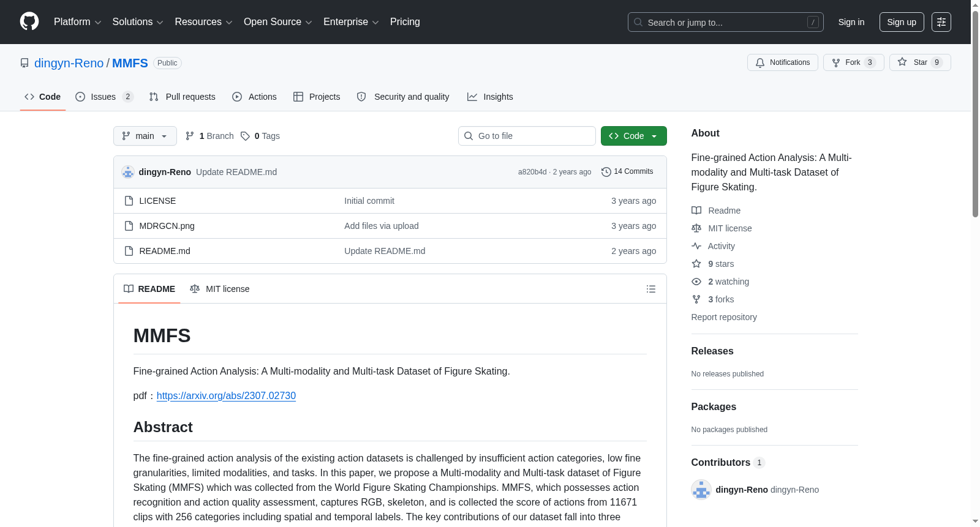The width and height of the screenshot is (980, 527).
Task: Open the Add files via upload commit
Action: [382, 226]
